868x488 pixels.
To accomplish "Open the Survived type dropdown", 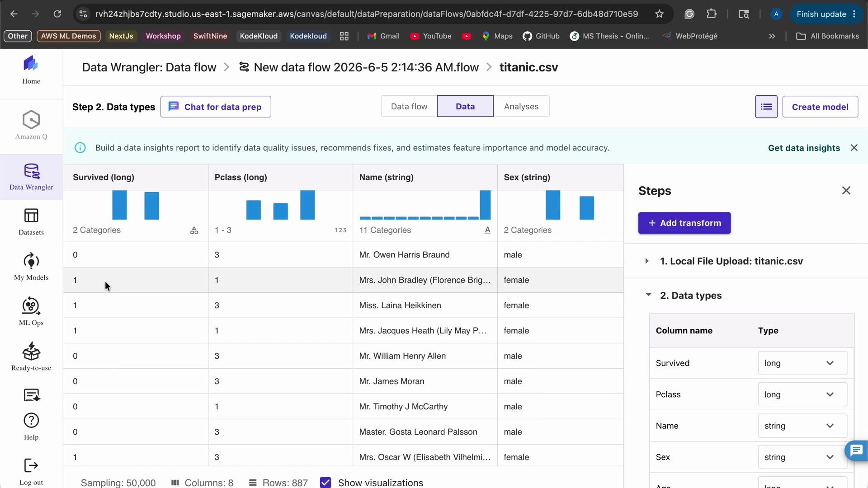I will [x=802, y=363].
